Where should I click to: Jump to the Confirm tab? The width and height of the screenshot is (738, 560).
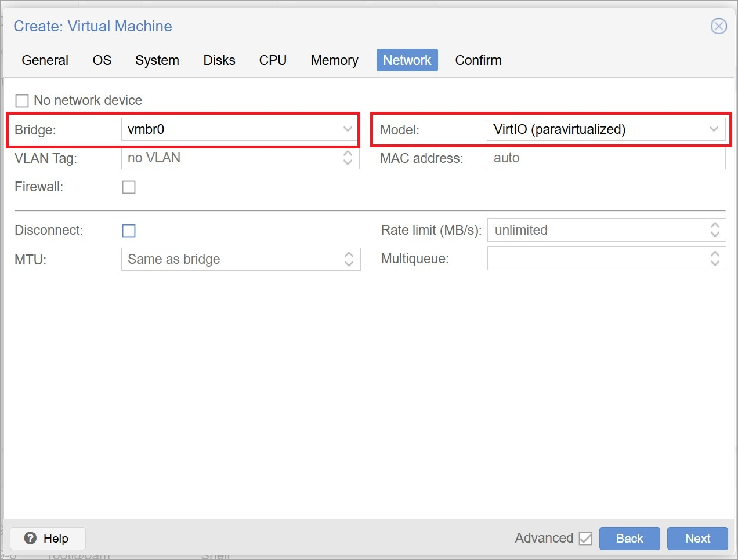click(479, 60)
